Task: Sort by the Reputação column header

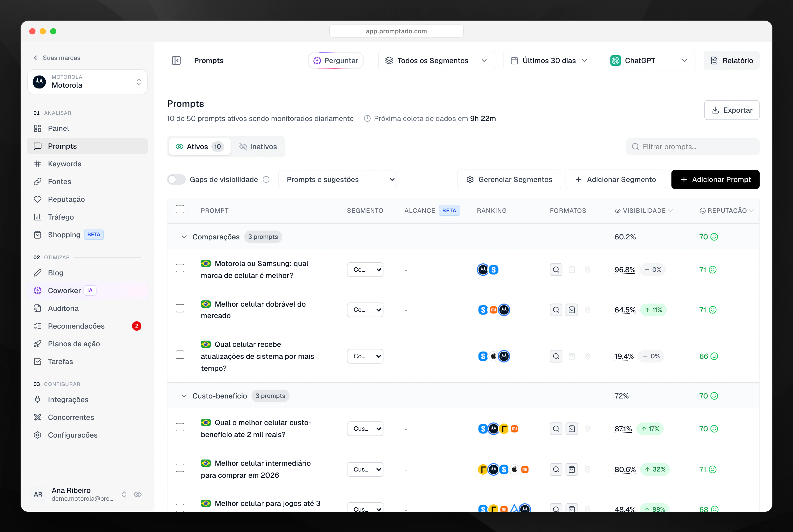Action: pyautogui.click(x=726, y=211)
